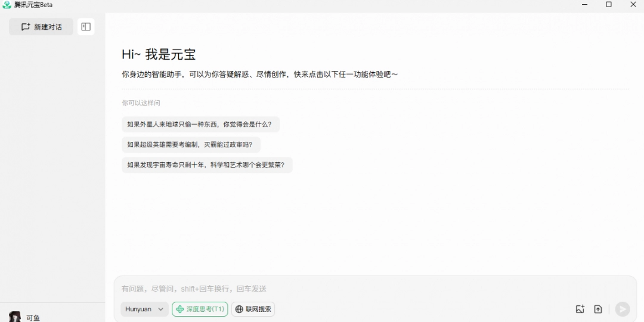This screenshot has height=322, width=644.
Task: Upload an image with the picture icon
Action: [x=580, y=309]
